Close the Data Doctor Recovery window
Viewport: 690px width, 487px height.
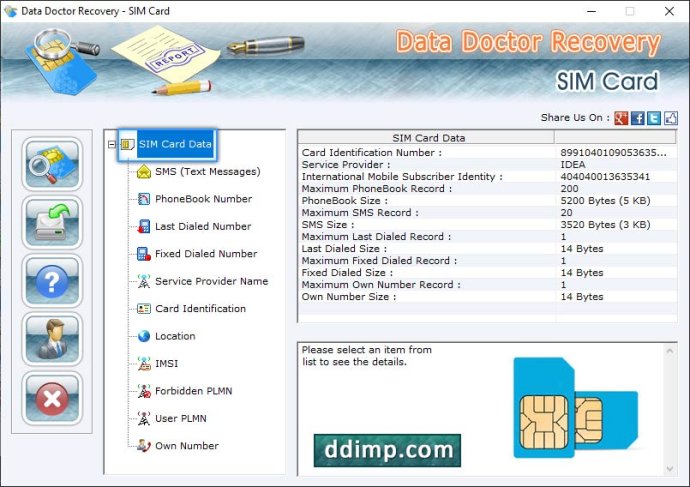click(x=669, y=11)
